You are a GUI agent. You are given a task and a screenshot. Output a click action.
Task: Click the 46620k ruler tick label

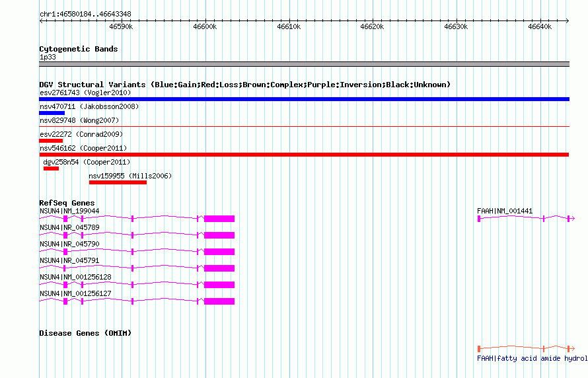[372, 26]
